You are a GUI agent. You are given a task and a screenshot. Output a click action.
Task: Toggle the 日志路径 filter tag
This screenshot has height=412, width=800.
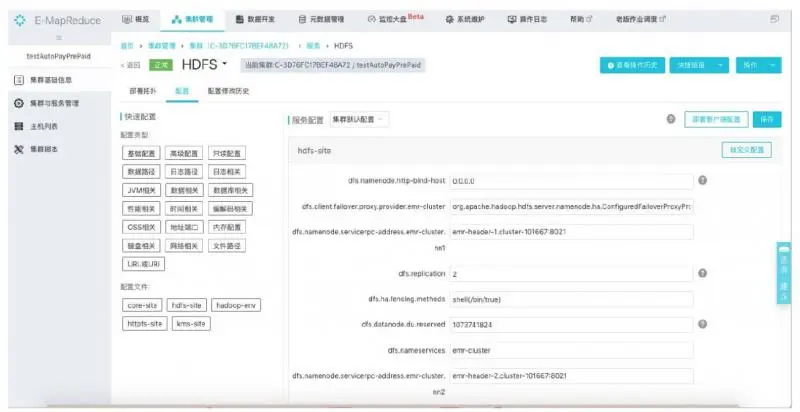[x=184, y=172]
